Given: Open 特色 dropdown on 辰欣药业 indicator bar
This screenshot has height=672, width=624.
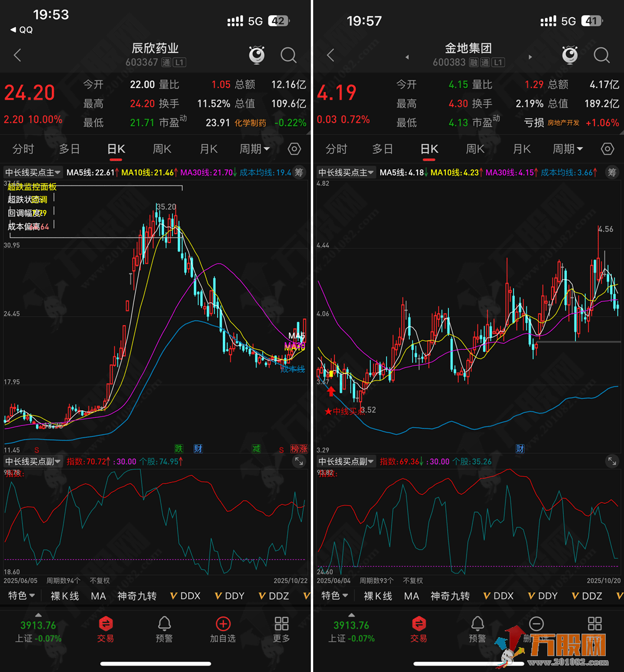Looking at the screenshot, I should pyautogui.click(x=22, y=596).
